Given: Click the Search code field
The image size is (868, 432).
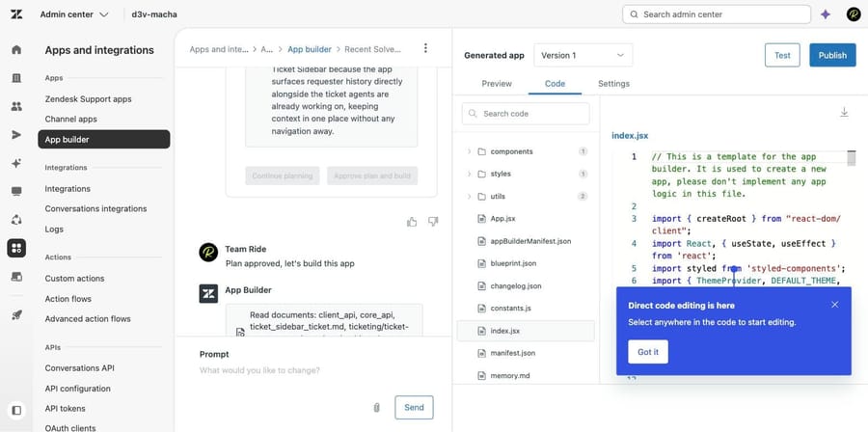Looking at the screenshot, I should click(x=526, y=114).
